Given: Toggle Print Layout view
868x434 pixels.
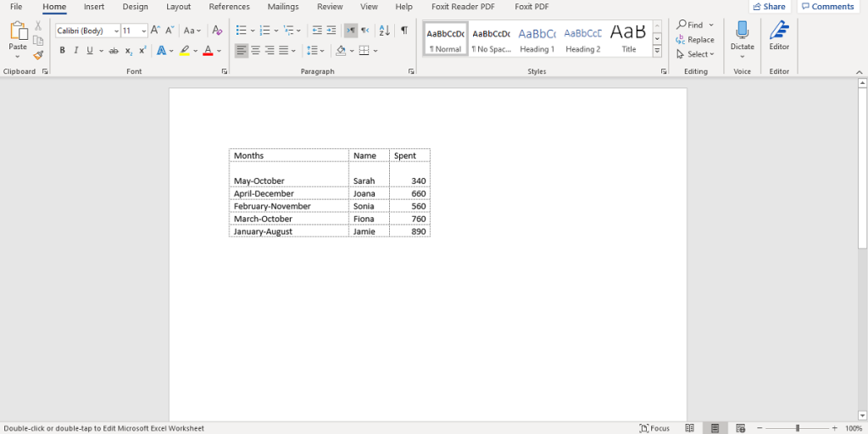Looking at the screenshot, I should [x=715, y=428].
